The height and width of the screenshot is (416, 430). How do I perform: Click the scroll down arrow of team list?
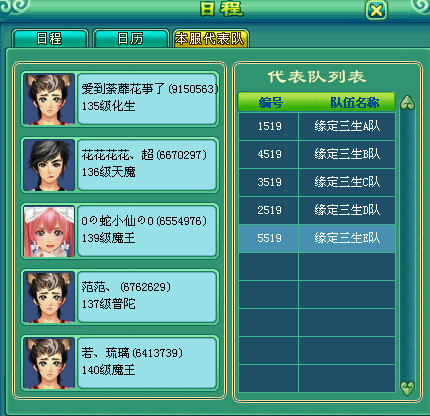pos(407,388)
